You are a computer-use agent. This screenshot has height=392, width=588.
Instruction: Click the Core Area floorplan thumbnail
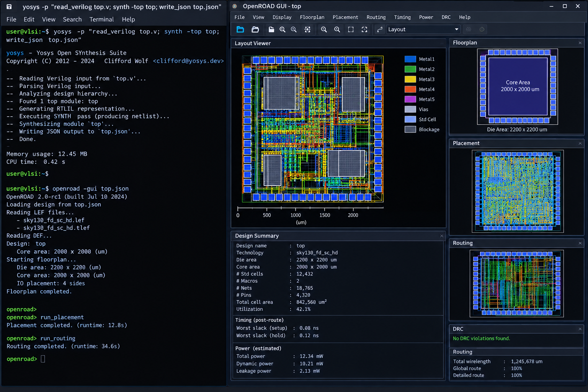(x=518, y=87)
